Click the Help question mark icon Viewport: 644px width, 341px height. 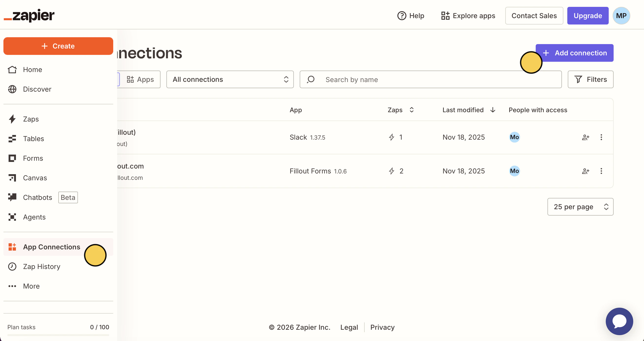[x=401, y=16]
